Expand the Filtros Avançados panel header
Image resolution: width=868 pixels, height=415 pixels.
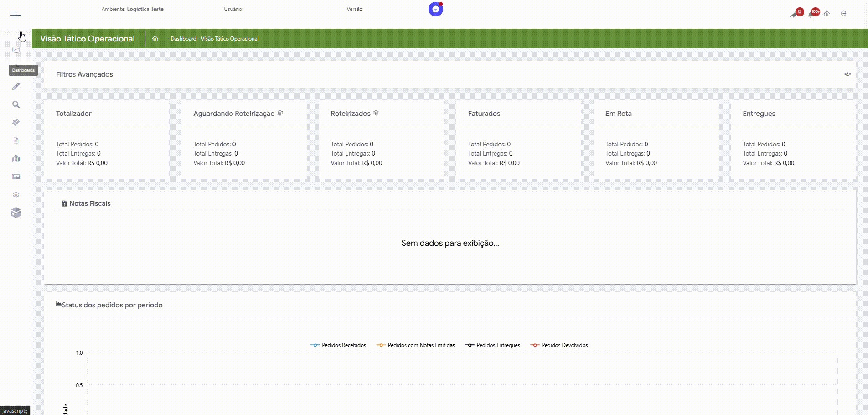point(84,74)
